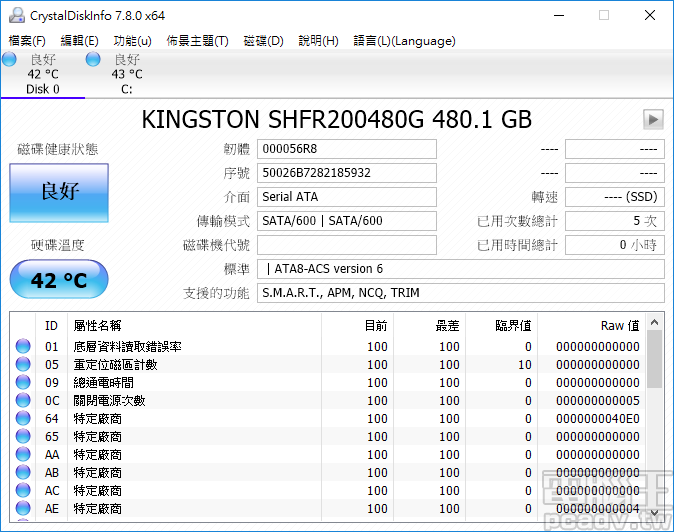The width and height of the screenshot is (674, 532).
Task: Click raw value 0000000040E0
Action: click(x=597, y=419)
